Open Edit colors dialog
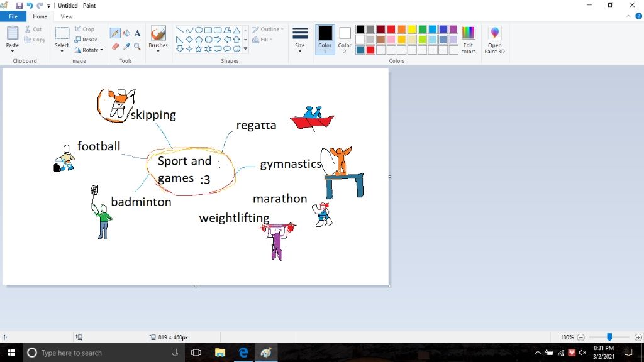 (x=468, y=40)
